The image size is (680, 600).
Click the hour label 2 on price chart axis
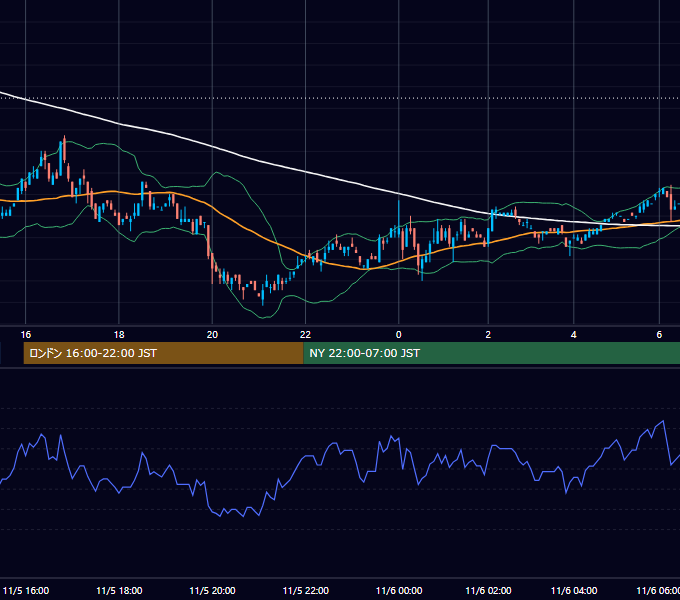tap(488, 334)
